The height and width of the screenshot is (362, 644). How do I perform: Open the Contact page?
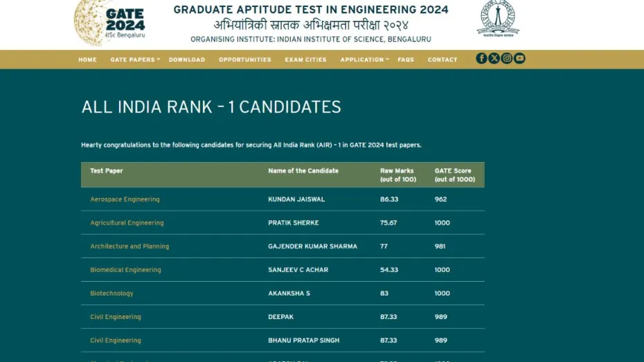click(x=442, y=60)
